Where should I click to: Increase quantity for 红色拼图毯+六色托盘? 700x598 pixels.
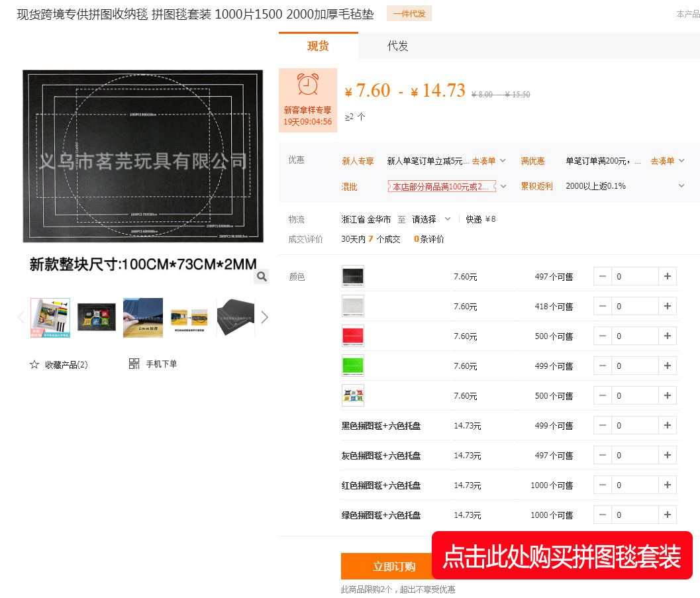[668, 485]
